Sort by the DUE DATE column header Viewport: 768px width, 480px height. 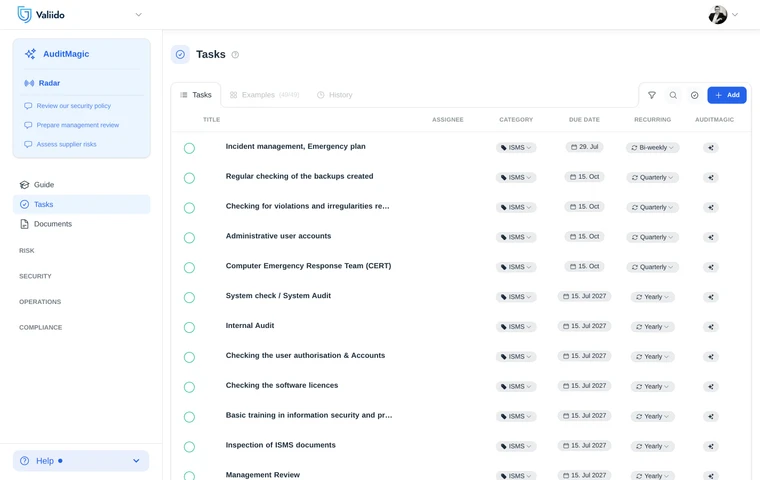tap(584, 120)
